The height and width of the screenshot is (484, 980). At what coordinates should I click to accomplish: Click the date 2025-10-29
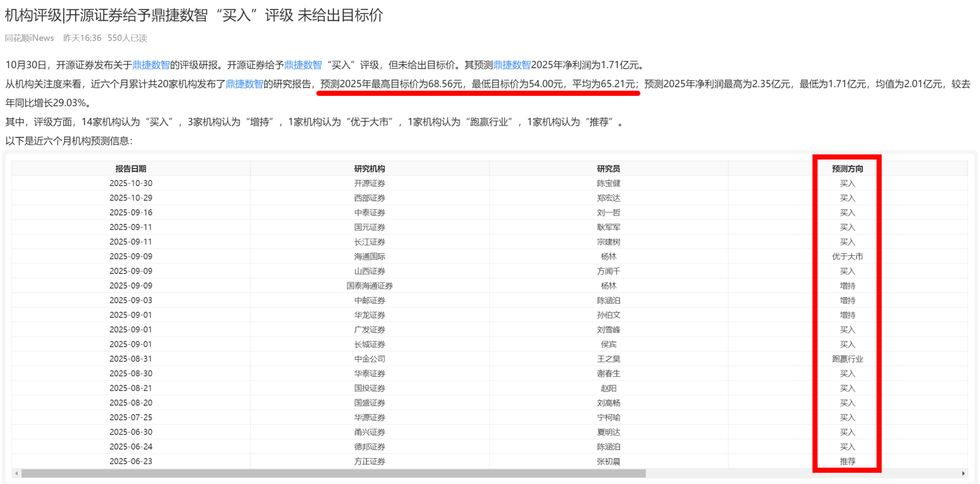click(x=131, y=198)
